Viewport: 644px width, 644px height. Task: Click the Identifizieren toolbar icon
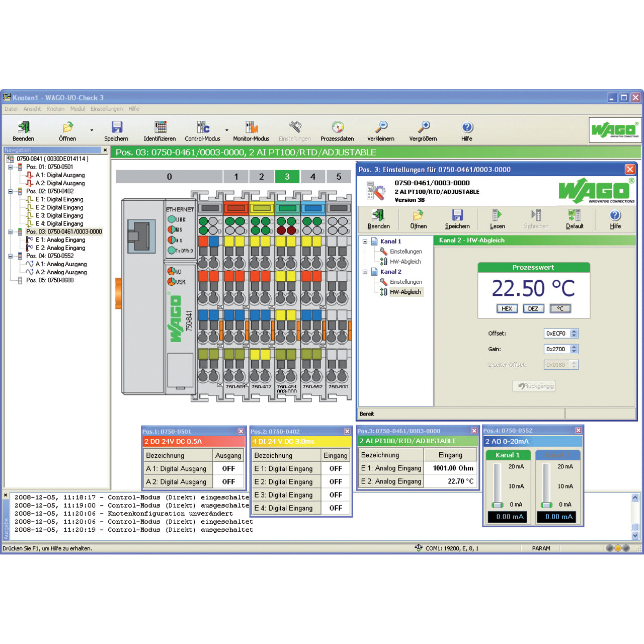click(x=160, y=127)
